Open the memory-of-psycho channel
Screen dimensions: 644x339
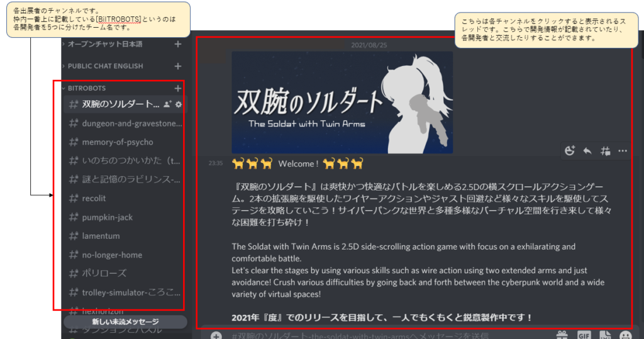118,142
